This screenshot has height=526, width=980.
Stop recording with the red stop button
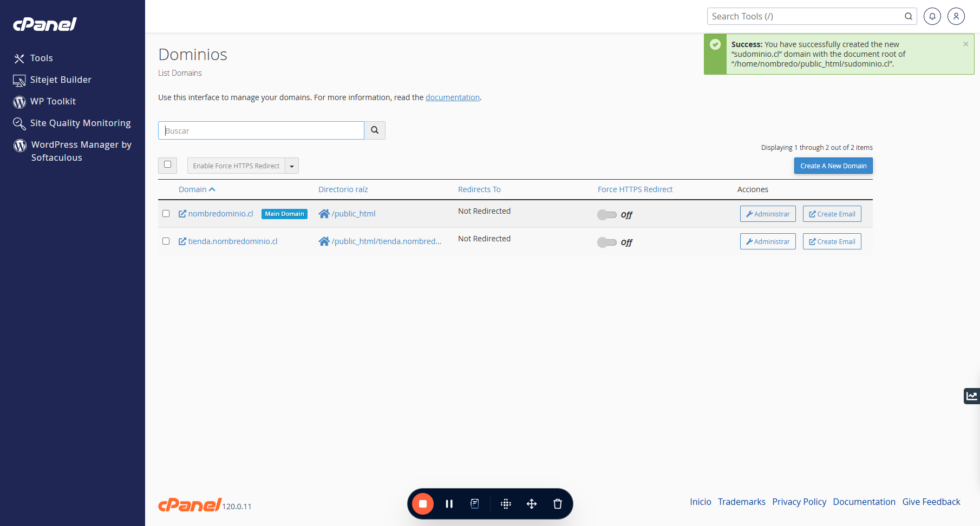tap(423, 504)
